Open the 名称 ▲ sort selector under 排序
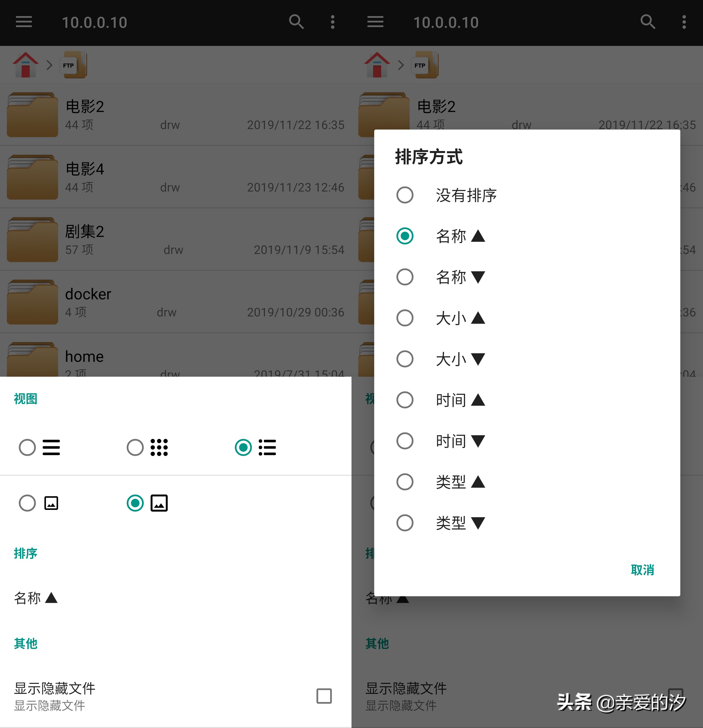Screen dimensions: 703x728 (x=36, y=597)
